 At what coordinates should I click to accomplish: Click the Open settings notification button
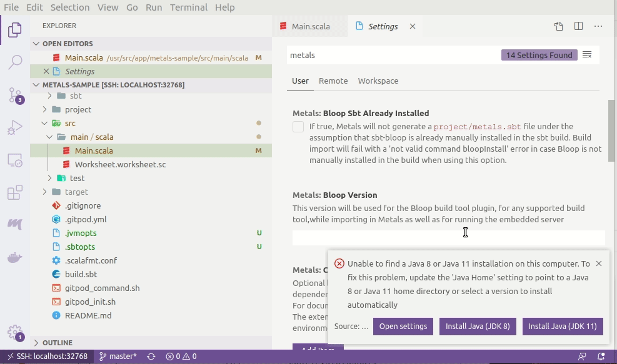pyautogui.click(x=403, y=327)
